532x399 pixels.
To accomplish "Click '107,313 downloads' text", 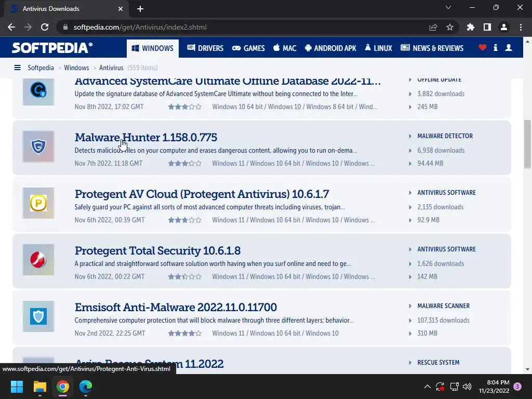I will pyautogui.click(x=444, y=321).
